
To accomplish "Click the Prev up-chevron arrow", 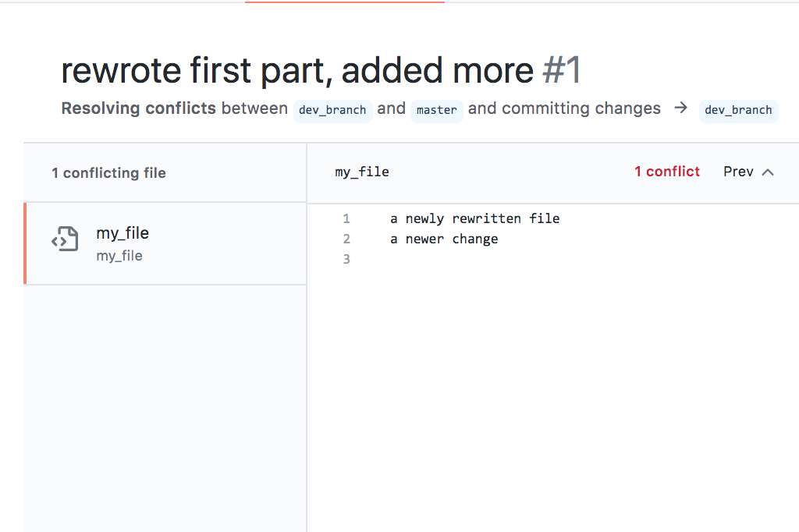I will point(768,172).
